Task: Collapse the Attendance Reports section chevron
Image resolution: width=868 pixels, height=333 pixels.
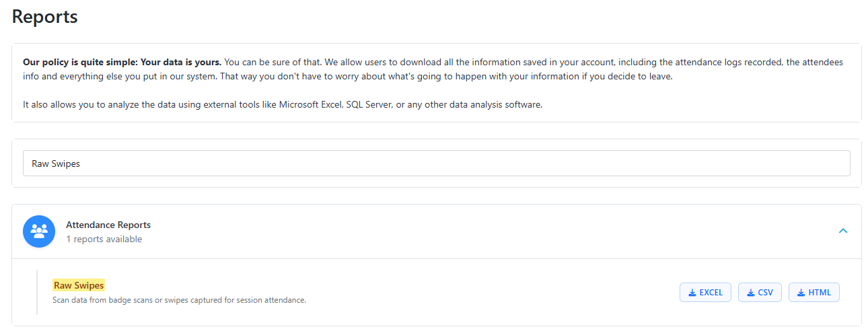Action: (x=843, y=231)
